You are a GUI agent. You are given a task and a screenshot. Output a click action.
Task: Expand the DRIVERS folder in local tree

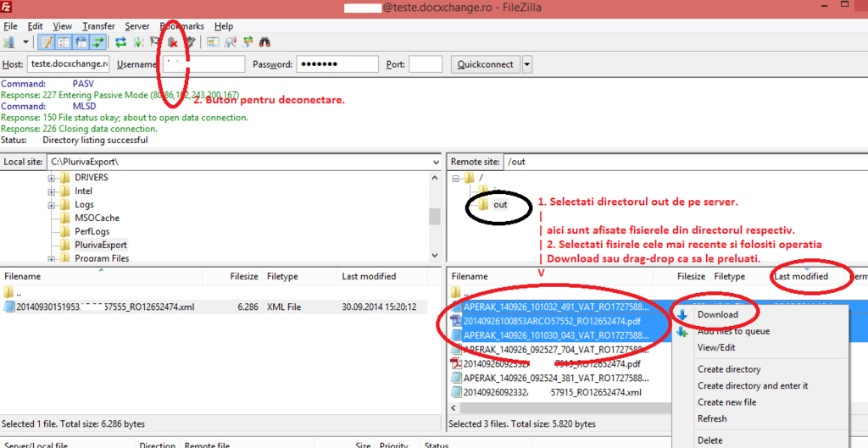52,178
